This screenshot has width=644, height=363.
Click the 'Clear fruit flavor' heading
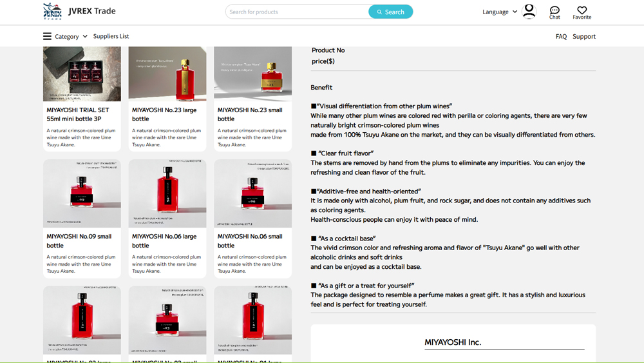(342, 153)
